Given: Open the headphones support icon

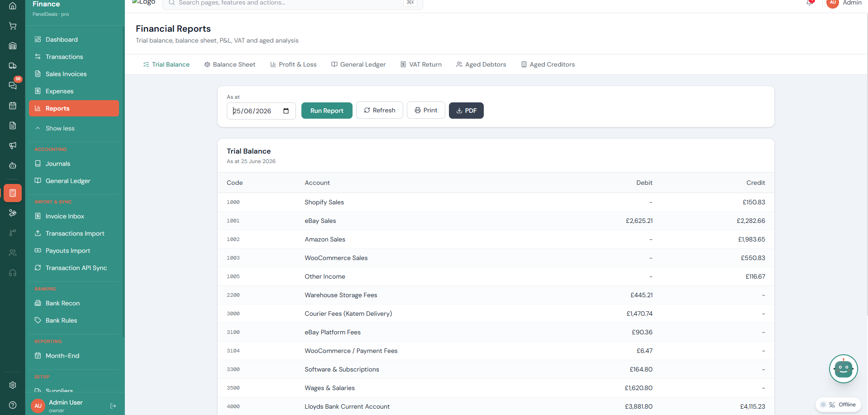Looking at the screenshot, I should (13, 273).
